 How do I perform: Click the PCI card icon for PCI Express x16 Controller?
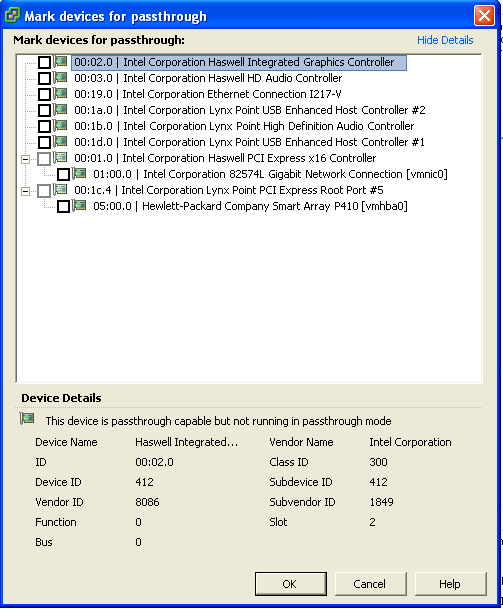(61, 157)
